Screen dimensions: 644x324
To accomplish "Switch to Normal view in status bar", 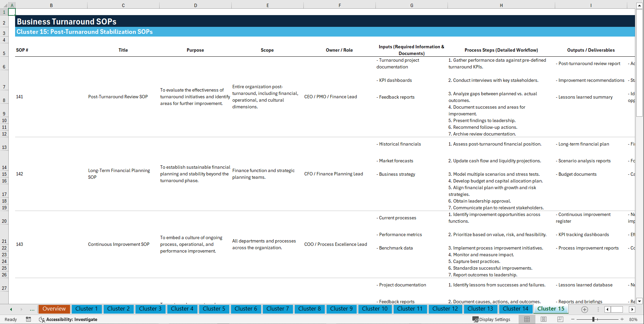I will [x=527, y=319].
